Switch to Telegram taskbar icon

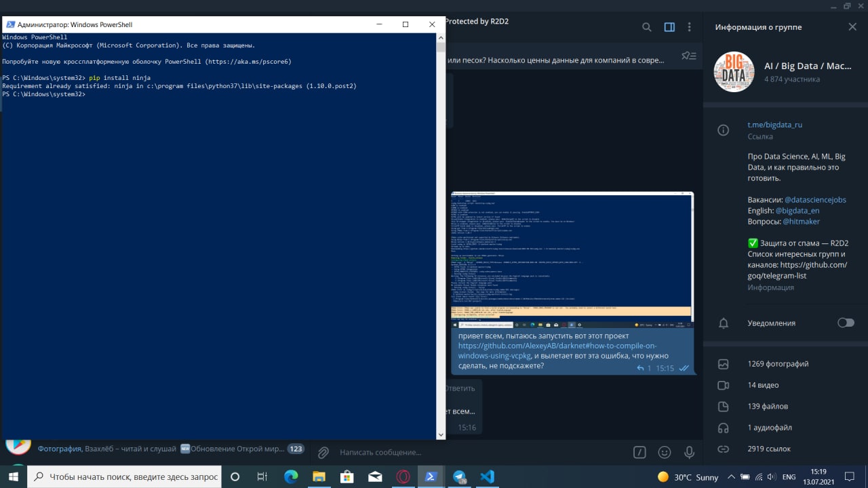point(459,476)
